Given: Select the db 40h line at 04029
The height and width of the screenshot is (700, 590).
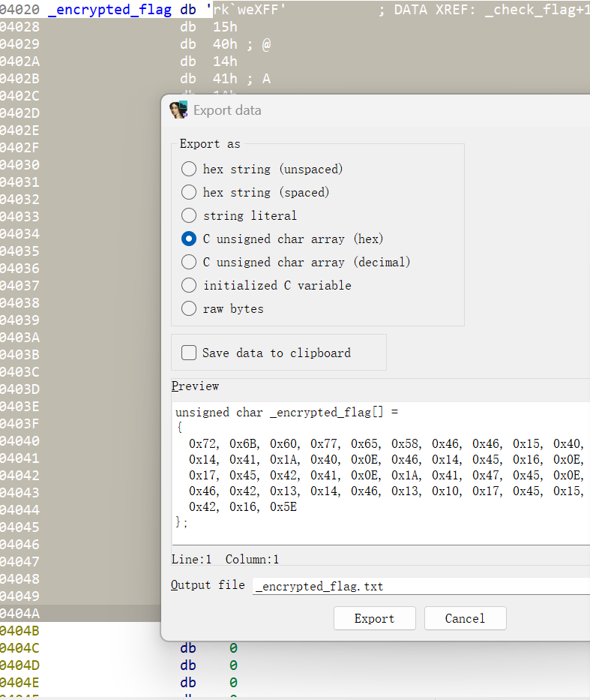Looking at the screenshot, I should click(x=217, y=44).
